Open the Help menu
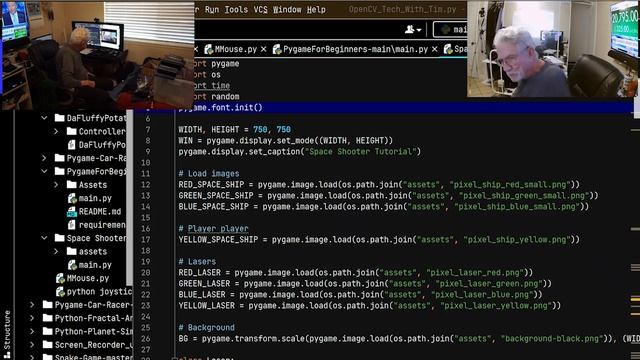Viewport: 640px width, 360px height. click(316, 9)
